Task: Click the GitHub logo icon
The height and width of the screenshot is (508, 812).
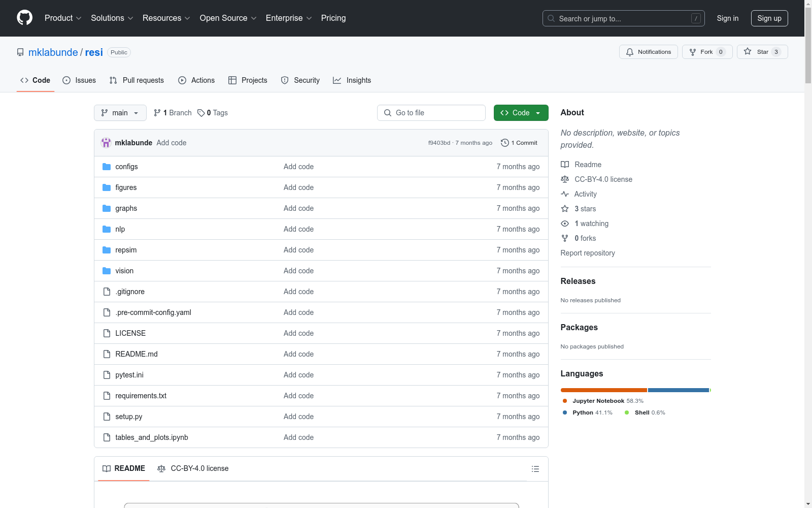Action: tap(24, 18)
